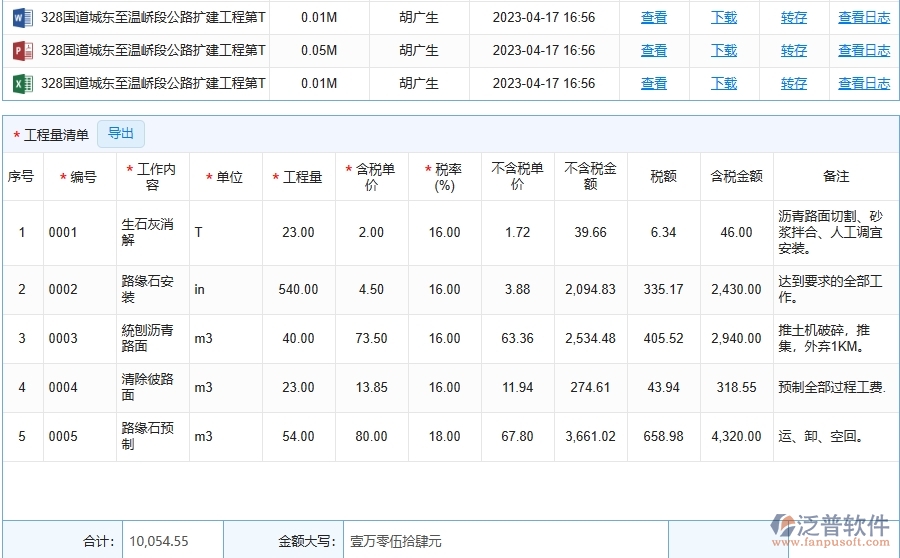Click tax rate 18.00 in row 0005

444,436
